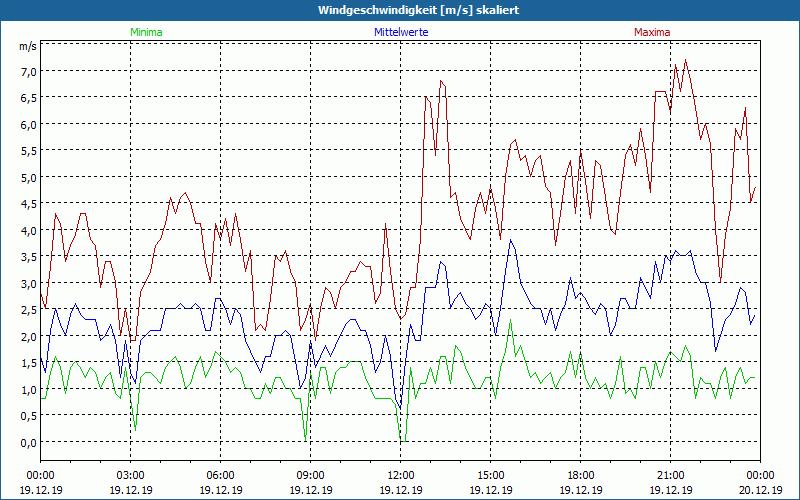
Task: Click the m/s unit label on y-axis
Action: point(28,46)
